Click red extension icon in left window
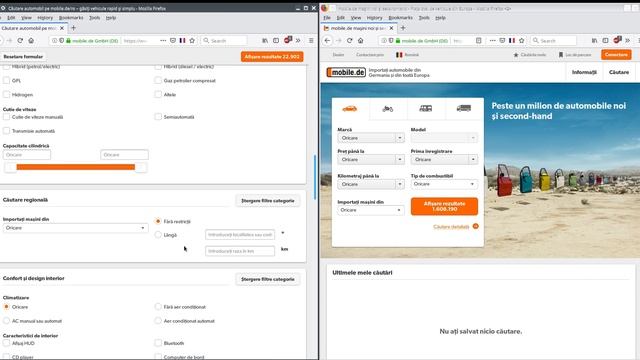Screen dimensions: 640x360 coord(288,40)
